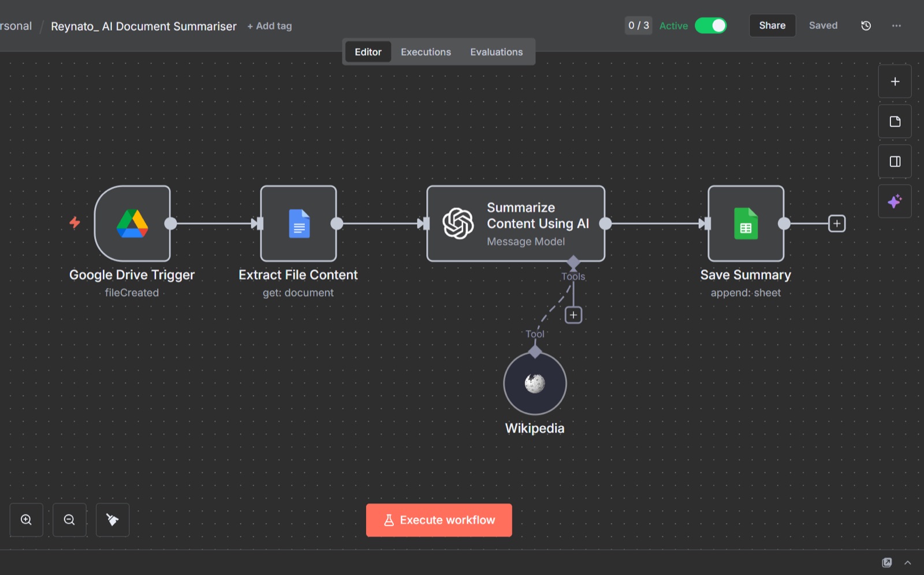
Task: Click the Google Drive Trigger output connector
Action: (170, 224)
